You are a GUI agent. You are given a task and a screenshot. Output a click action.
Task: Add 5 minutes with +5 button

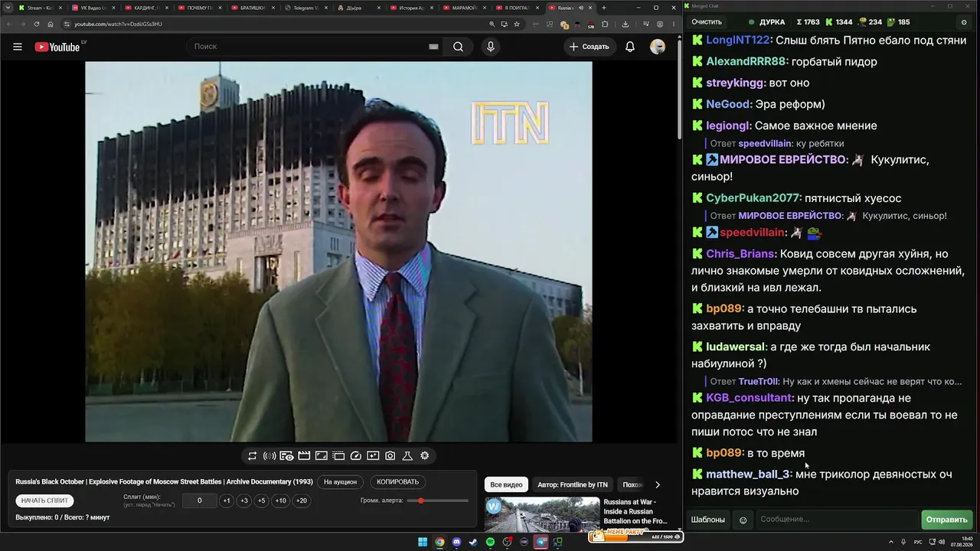click(262, 500)
